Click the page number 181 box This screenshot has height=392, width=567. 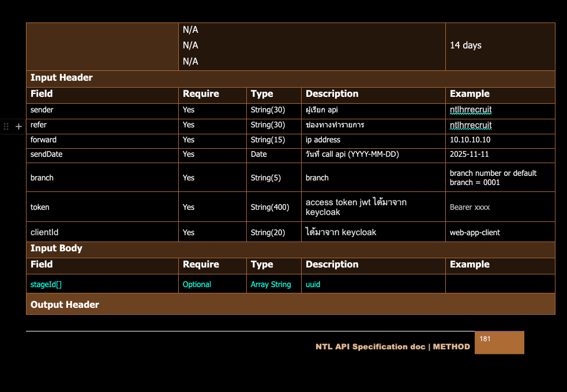pos(499,342)
